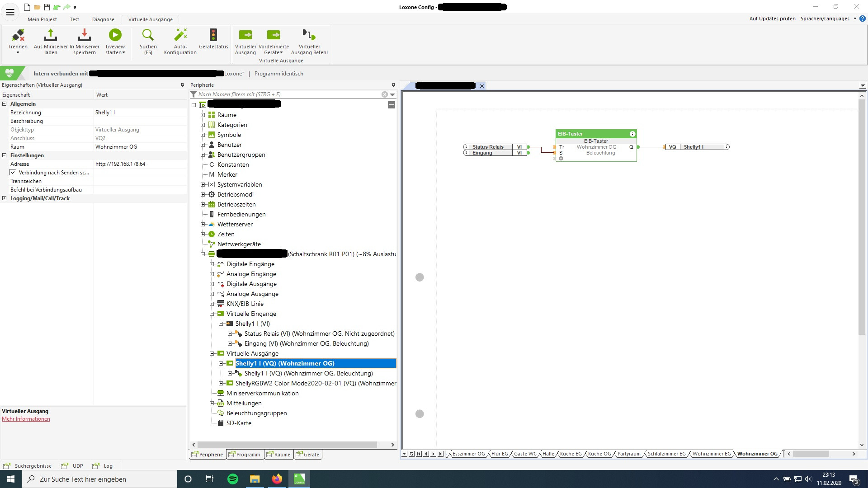Viewport: 868px width, 488px height.
Task: Click info icon on EIB-Taster block
Action: click(x=632, y=134)
